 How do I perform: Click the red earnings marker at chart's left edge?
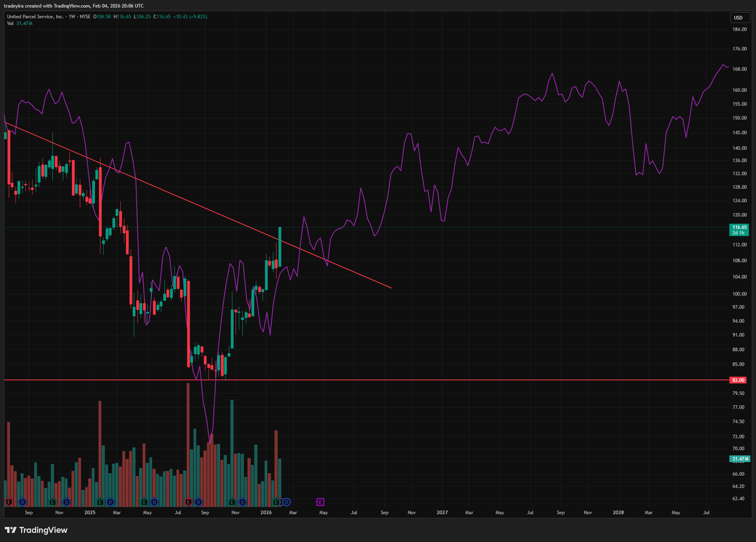tap(9, 502)
